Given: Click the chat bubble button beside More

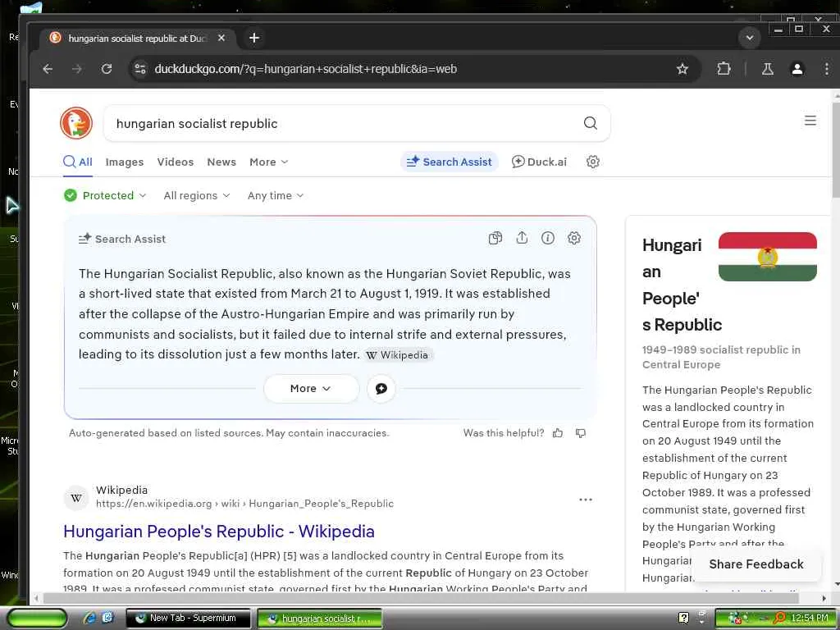Looking at the screenshot, I should [x=381, y=388].
